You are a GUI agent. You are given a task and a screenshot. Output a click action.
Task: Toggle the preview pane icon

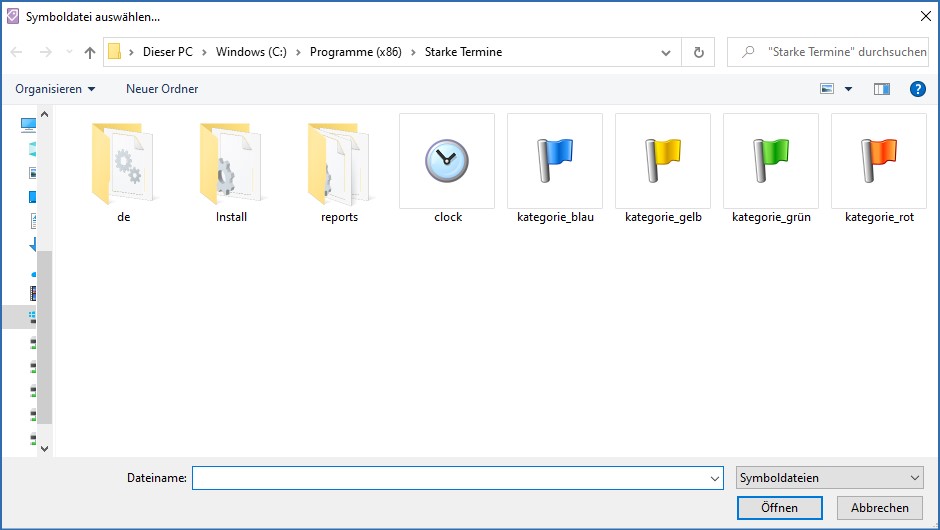(881, 89)
